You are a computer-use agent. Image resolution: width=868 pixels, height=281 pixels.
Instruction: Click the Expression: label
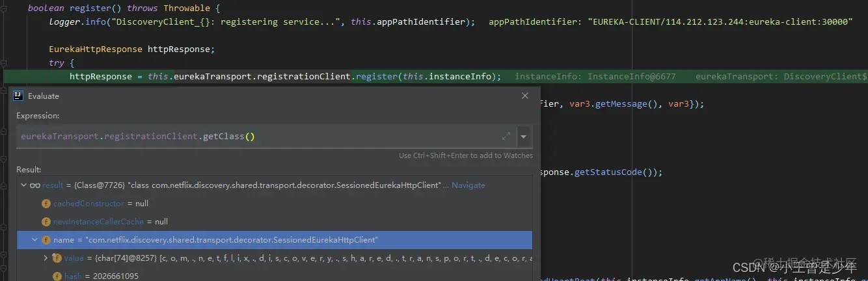[38, 116]
